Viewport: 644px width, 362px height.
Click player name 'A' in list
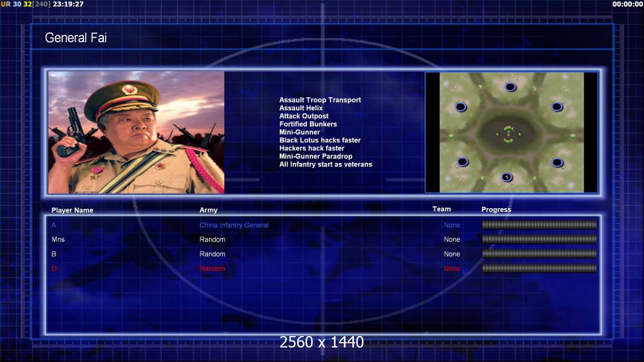(54, 225)
